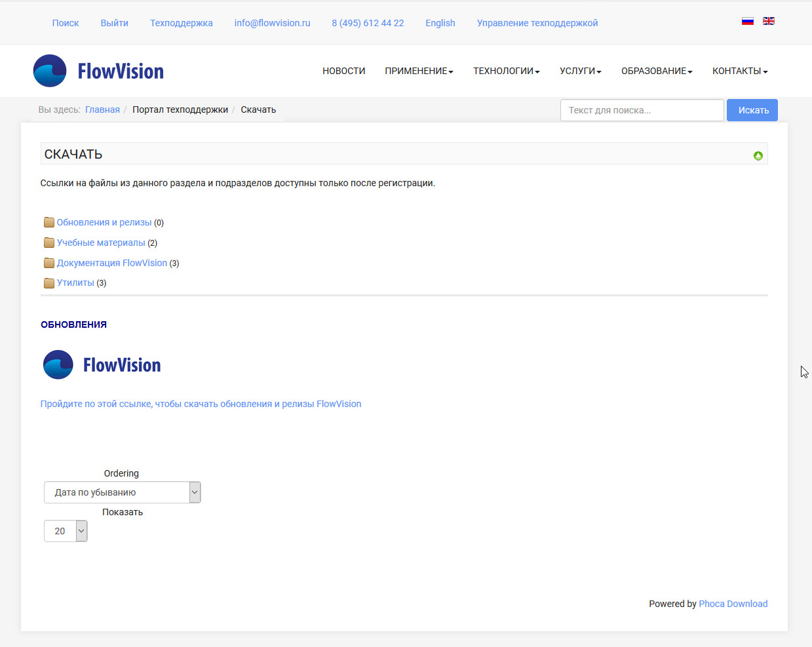This screenshot has height=647, width=812.
Task: Click the Russian flag language icon
Action: pos(748,21)
